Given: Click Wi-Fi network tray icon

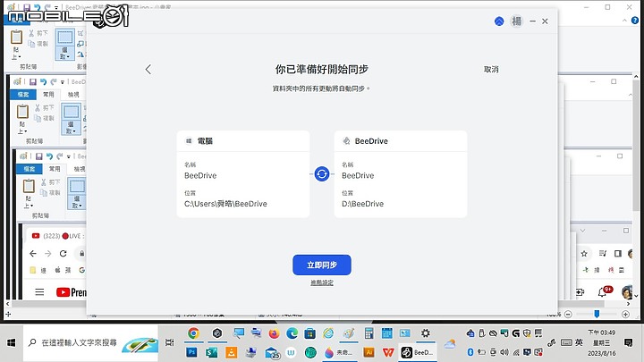Looking at the screenshot, I should pos(516,352).
